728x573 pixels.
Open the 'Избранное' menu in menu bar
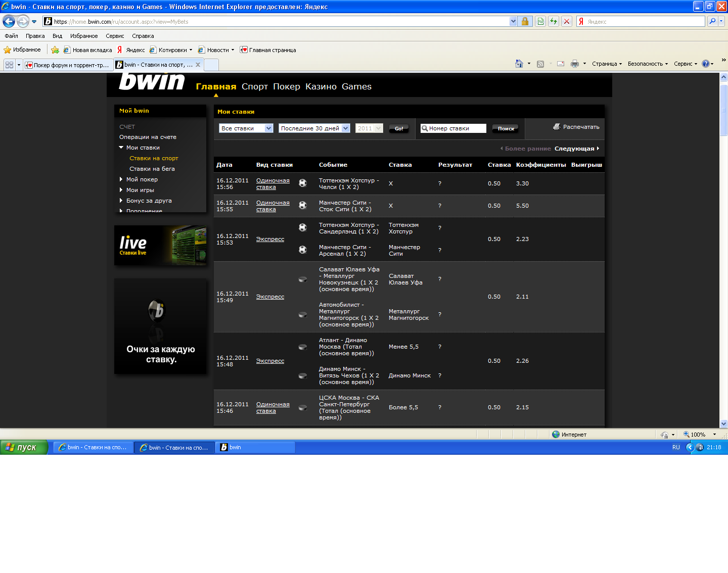click(x=84, y=36)
